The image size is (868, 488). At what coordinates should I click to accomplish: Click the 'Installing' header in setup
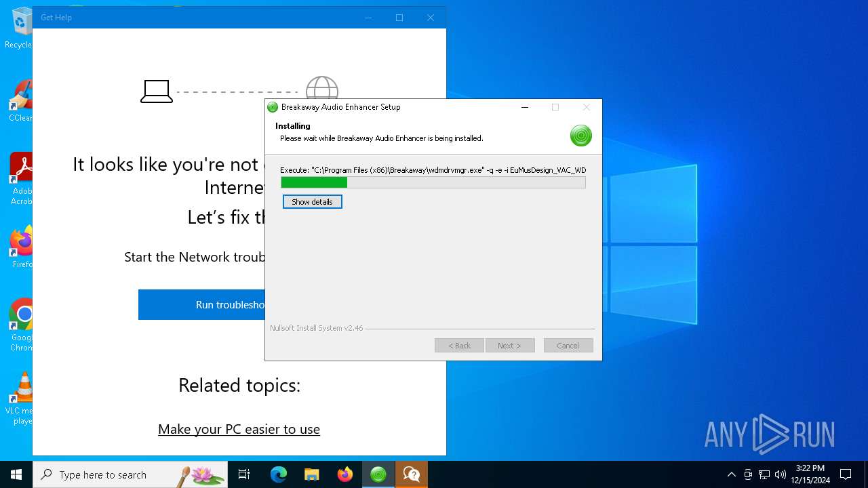[x=293, y=126]
